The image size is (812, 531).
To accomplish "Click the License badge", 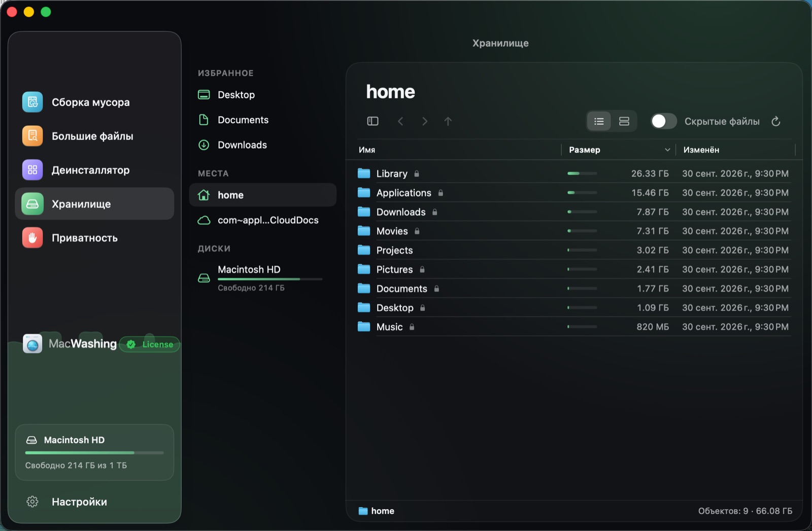I will coord(150,344).
